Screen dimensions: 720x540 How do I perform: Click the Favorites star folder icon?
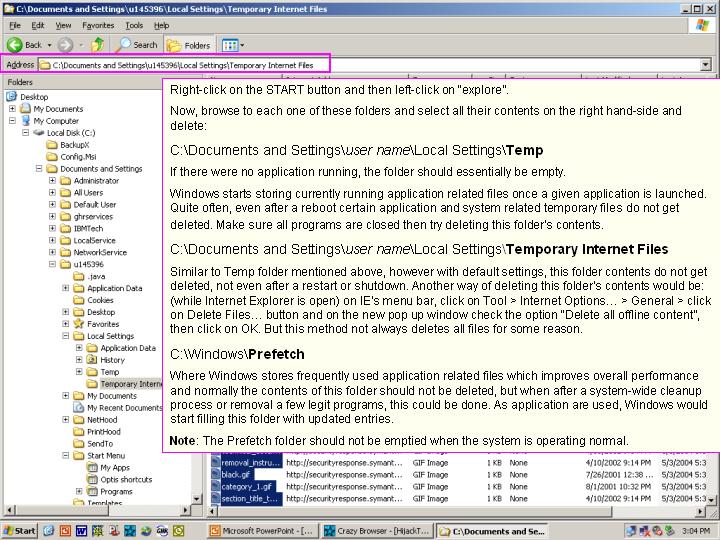point(79,324)
